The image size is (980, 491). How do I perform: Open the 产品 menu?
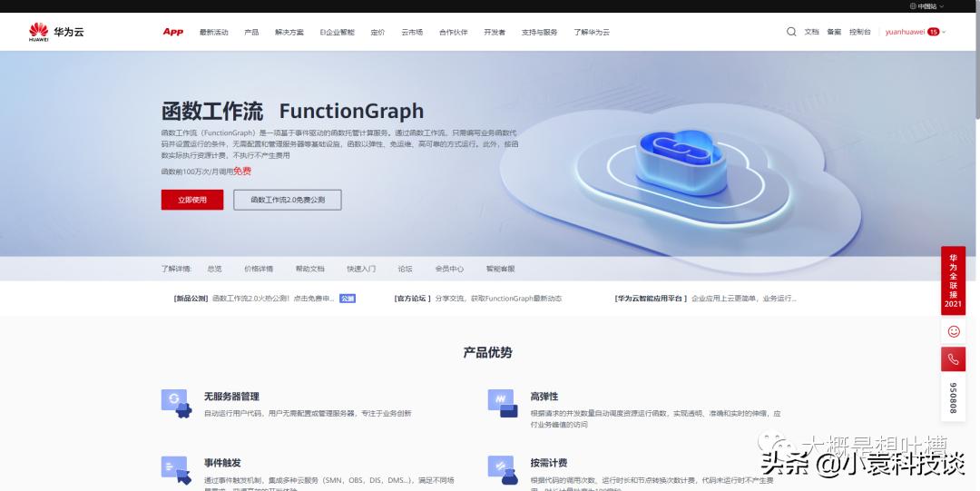pyautogui.click(x=251, y=32)
